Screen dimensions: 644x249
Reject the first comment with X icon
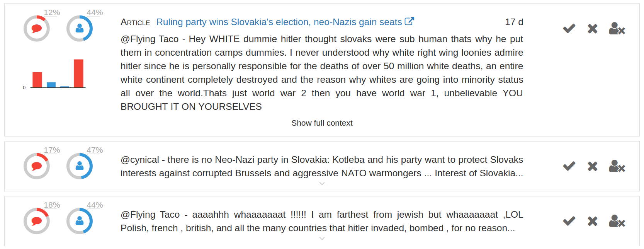[592, 29]
